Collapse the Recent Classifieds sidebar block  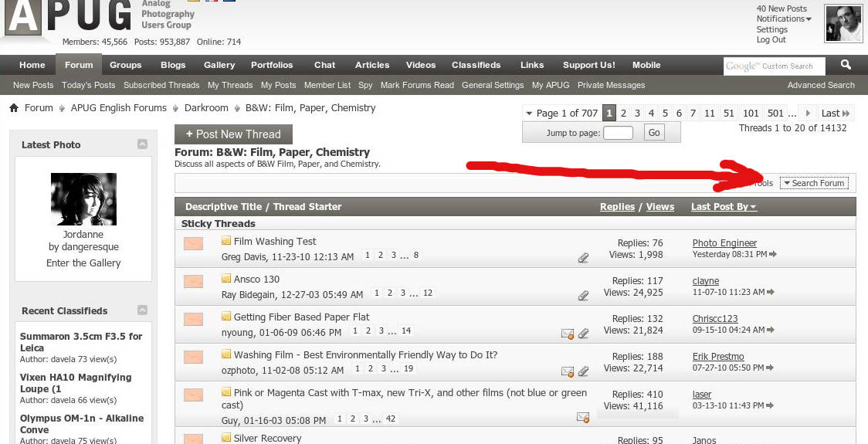(142, 310)
